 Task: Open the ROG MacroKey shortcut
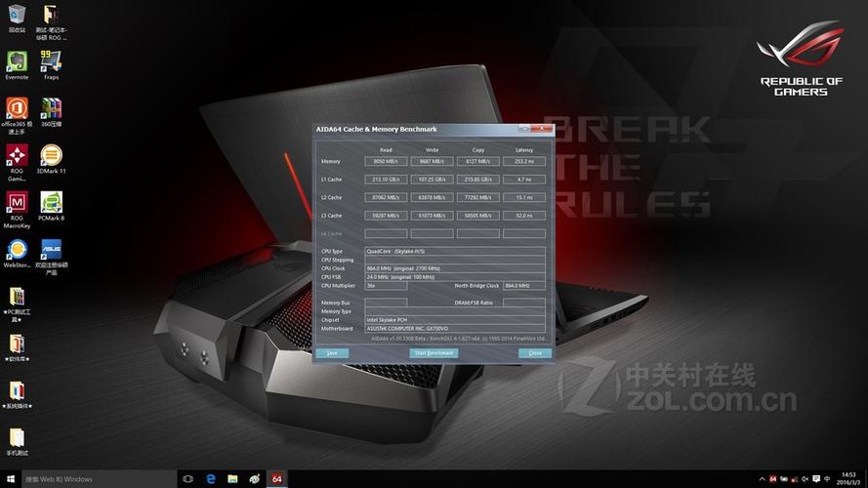(17, 210)
